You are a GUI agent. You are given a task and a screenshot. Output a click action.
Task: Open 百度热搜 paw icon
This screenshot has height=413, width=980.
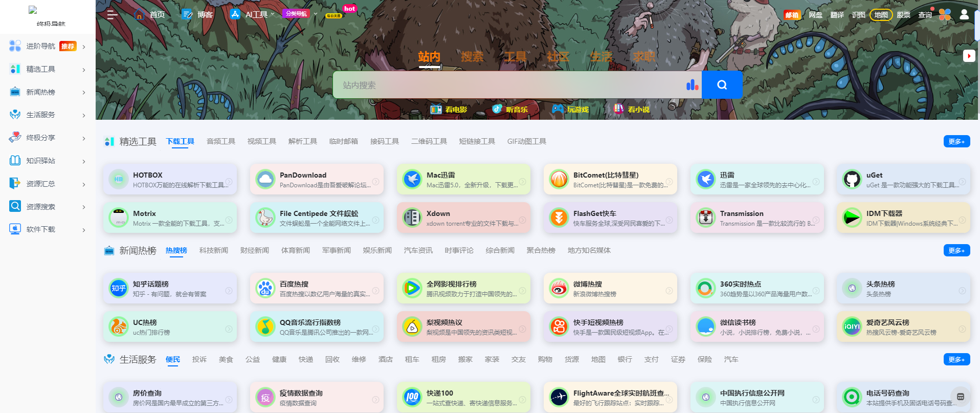point(265,288)
